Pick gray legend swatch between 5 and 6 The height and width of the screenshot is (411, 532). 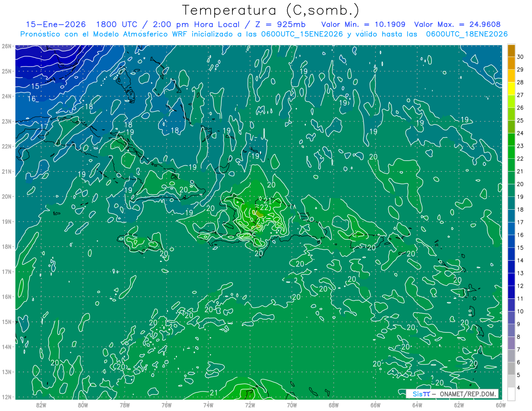pos(511,369)
